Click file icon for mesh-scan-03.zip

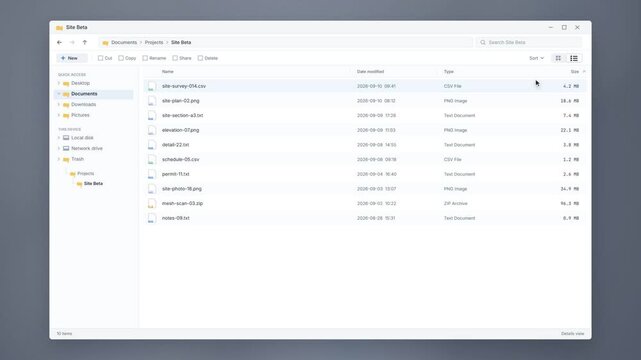152,203
